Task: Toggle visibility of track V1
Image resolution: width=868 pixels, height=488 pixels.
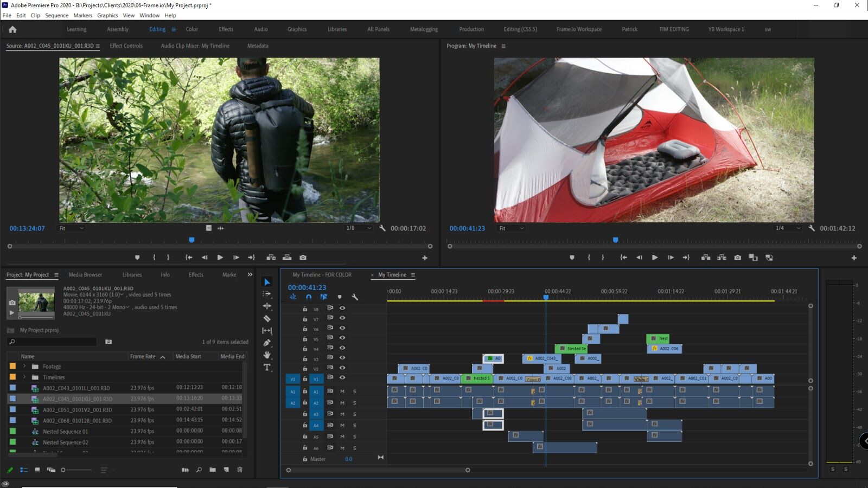Action: [343, 378]
